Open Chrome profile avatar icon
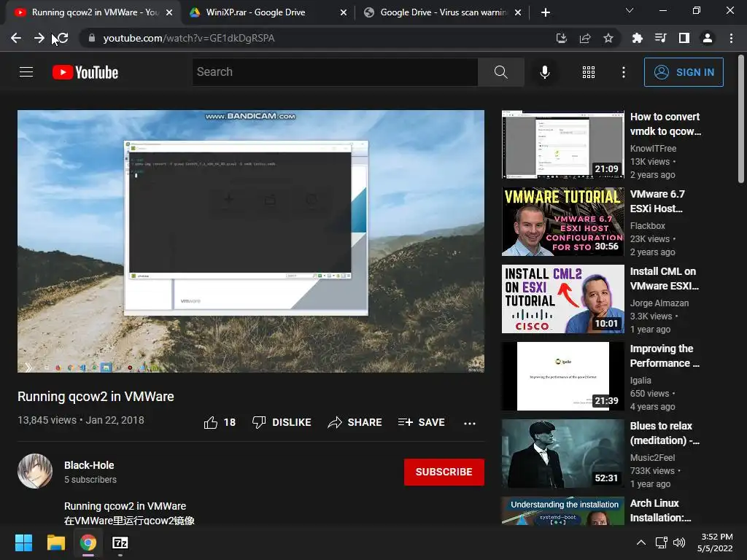 [x=708, y=38]
